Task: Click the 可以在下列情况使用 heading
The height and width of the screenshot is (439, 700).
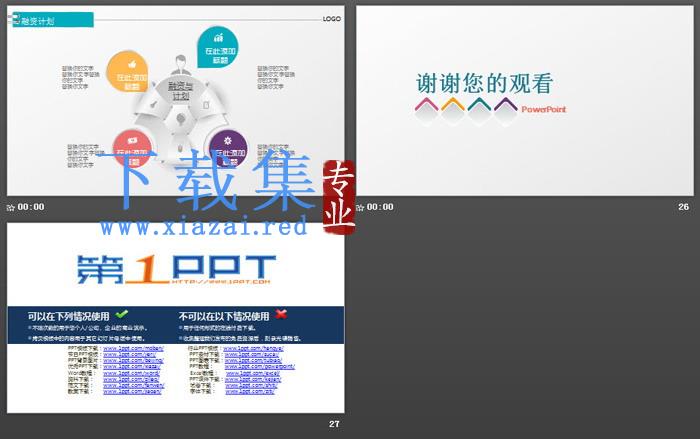Action: (x=68, y=316)
